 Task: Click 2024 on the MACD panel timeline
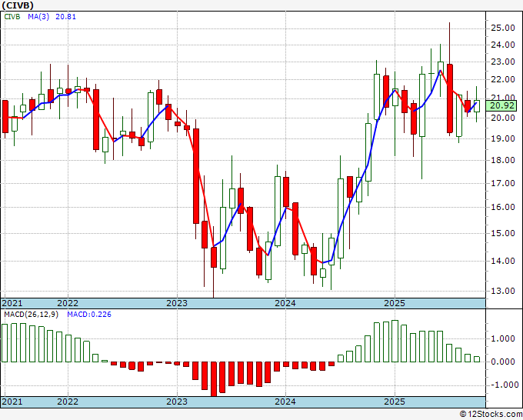click(285, 402)
